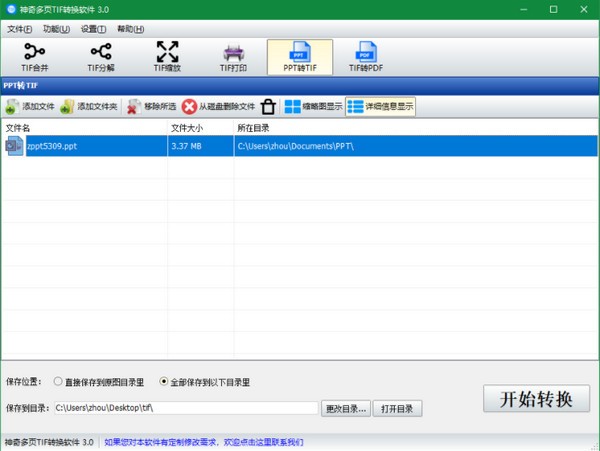Open the 设置(T) menu

(94, 29)
